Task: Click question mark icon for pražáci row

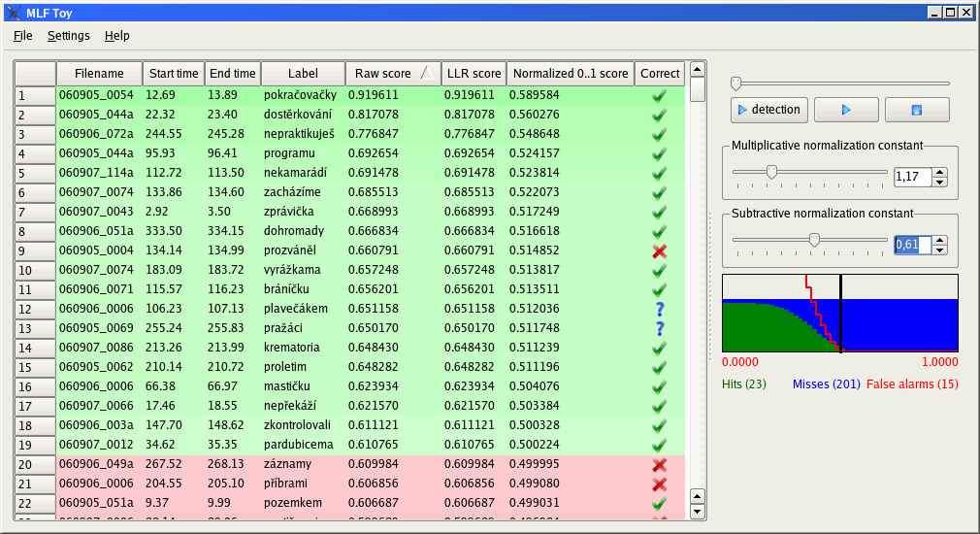Action: (659, 329)
